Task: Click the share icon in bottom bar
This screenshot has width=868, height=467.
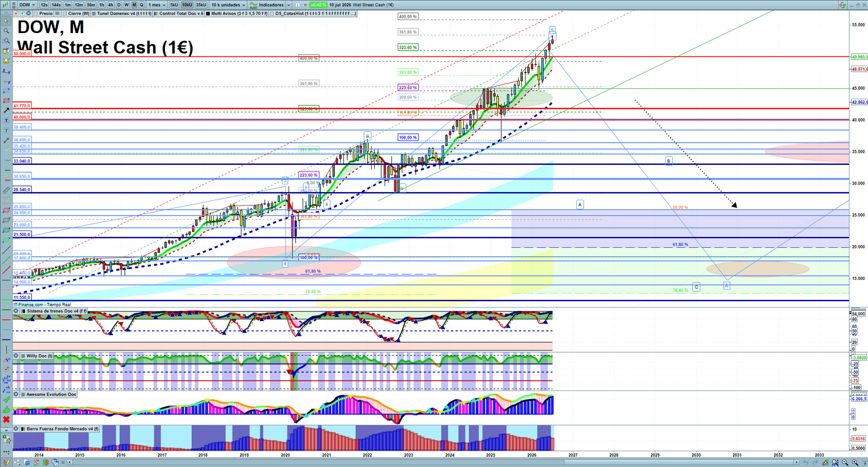Action: point(17,463)
